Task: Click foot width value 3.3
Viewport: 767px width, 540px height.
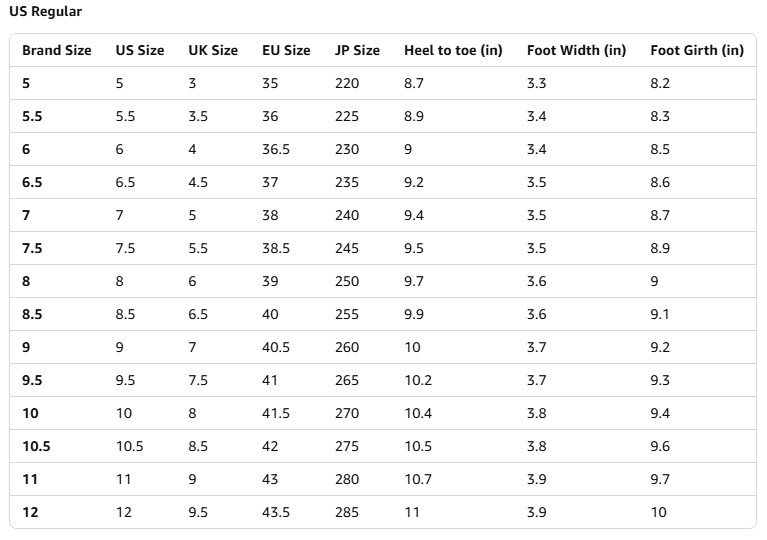Action: 537,84
